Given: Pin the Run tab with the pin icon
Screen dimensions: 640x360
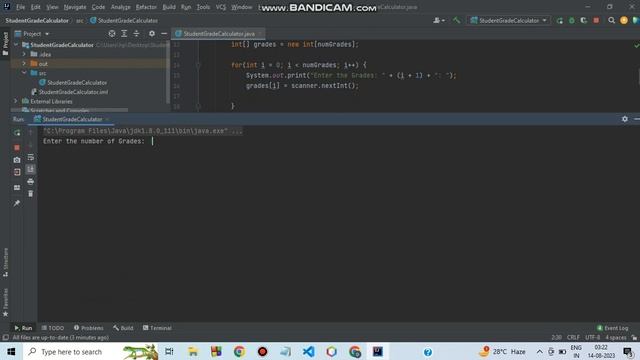Looking at the screenshot, I should [x=17, y=203].
